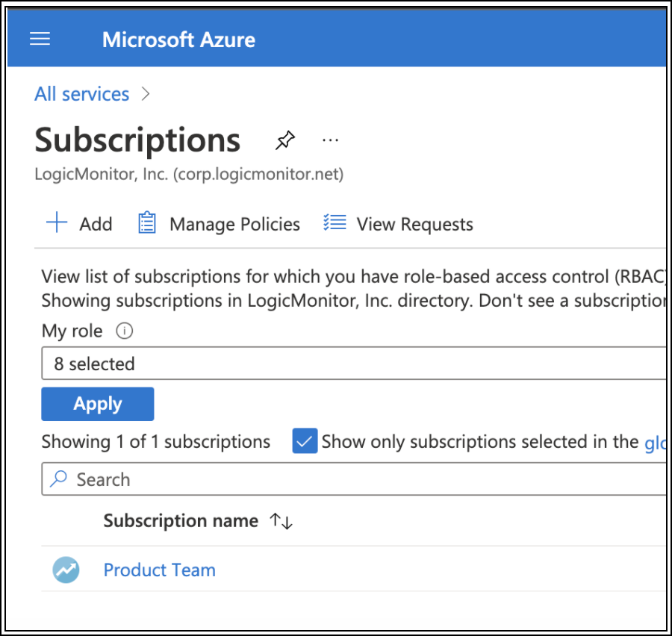Click the Add toolbar label
Viewport: 672px width, 636px height.
coord(96,224)
